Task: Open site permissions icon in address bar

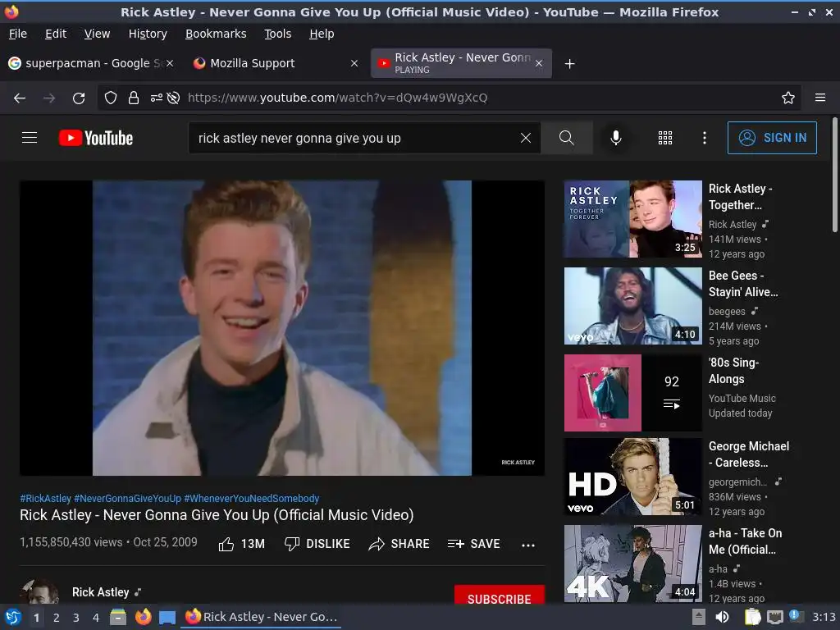Action: 157,98
